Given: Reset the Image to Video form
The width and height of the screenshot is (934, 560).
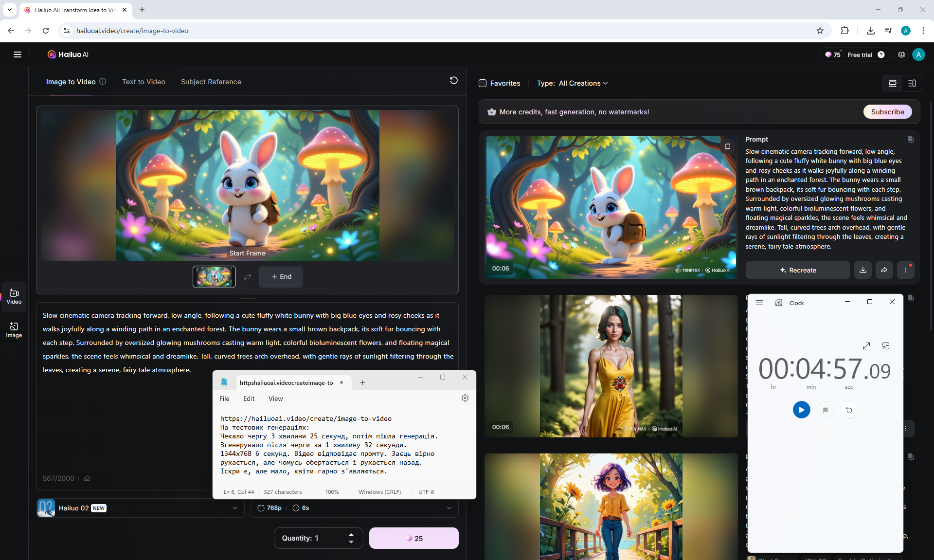Looking at the screenshot, I should point(453,80).
